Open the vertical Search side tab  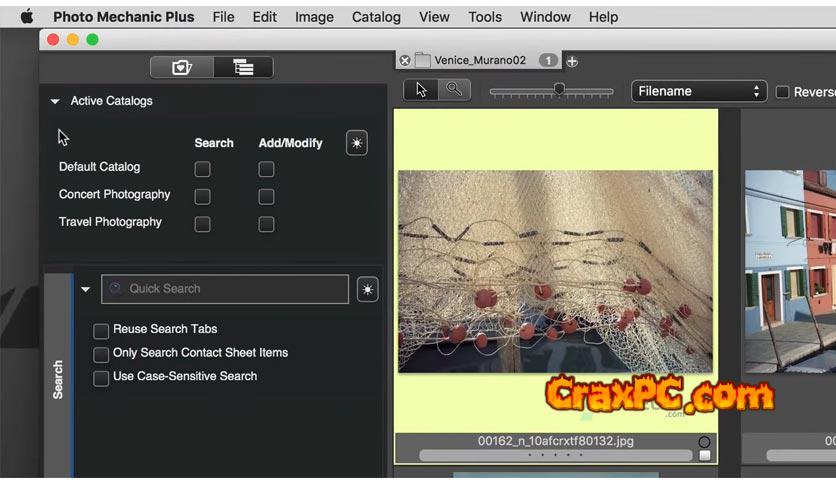coord(58,375)
